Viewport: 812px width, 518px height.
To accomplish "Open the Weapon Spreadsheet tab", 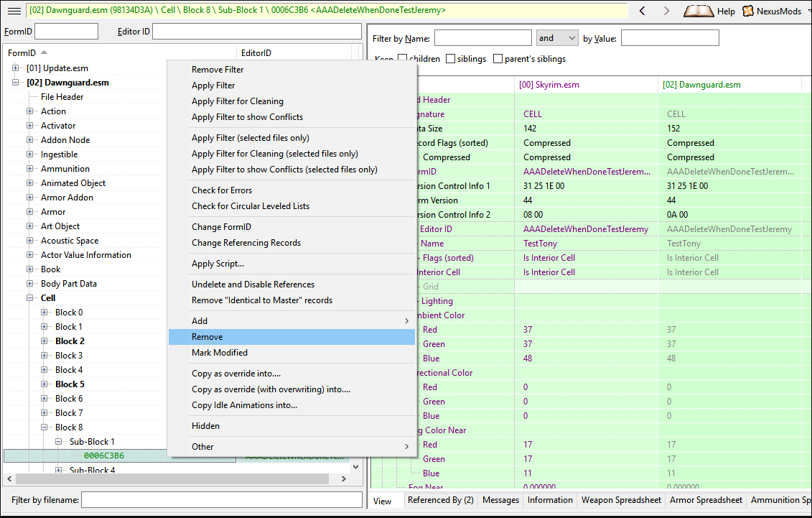I will coord(621,500).
